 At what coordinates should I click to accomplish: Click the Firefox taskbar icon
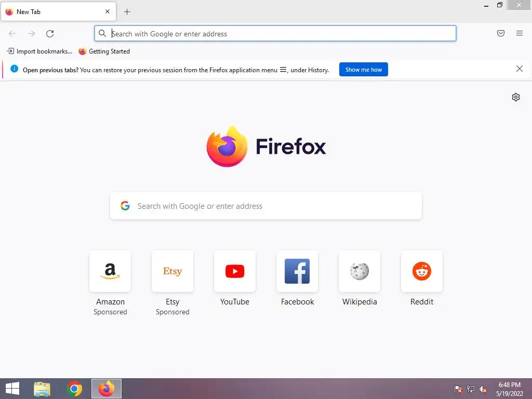coord(107,389)
